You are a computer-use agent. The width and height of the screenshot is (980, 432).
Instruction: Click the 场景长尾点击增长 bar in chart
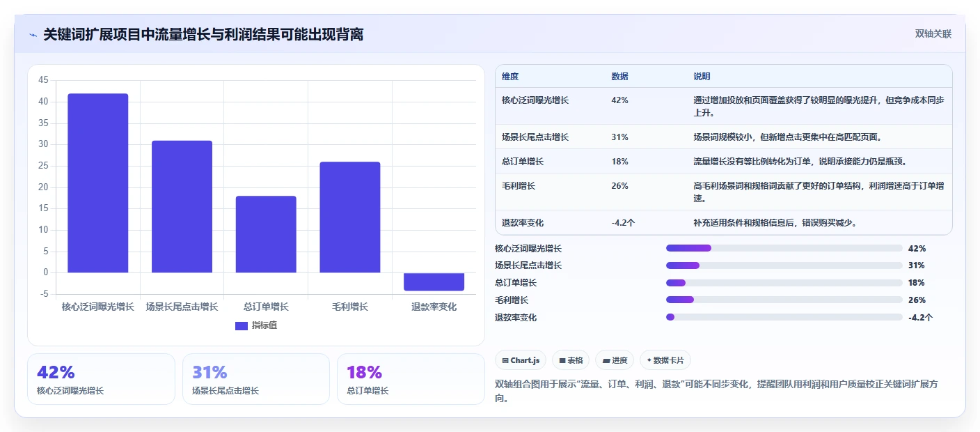[182, 207]
